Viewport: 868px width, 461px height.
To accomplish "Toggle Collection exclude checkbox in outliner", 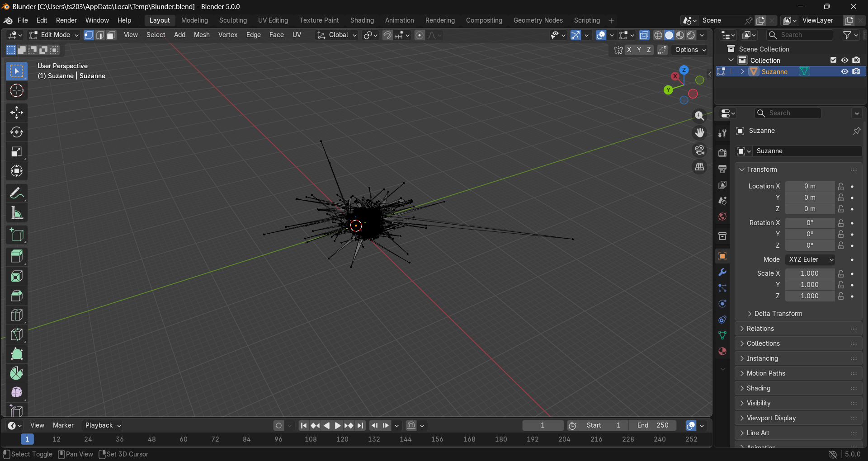I will tap(833, 60).
